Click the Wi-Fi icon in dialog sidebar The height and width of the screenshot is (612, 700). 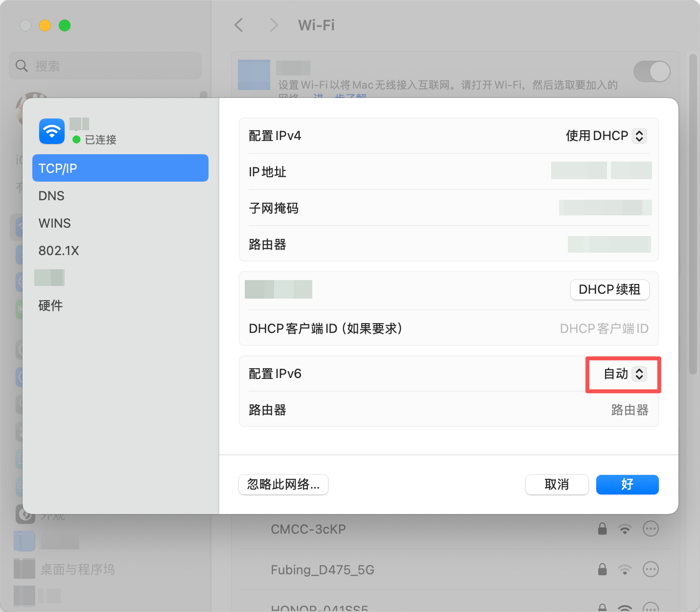(x=52, y=131)
